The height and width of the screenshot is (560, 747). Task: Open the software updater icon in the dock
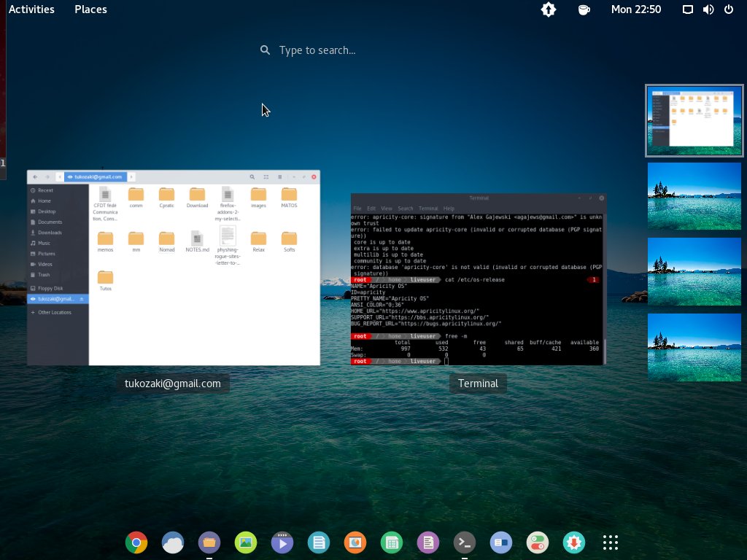pos(574,542)
